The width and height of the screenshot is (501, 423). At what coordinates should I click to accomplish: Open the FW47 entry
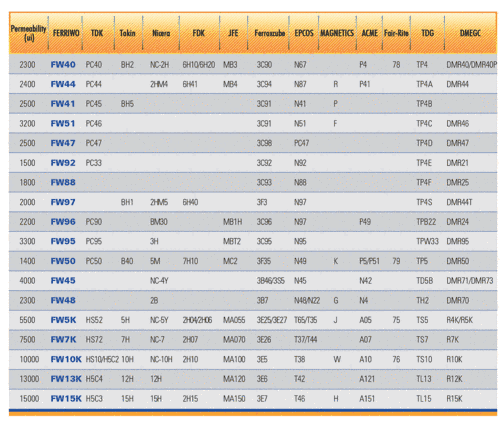[x=63, y=143]
